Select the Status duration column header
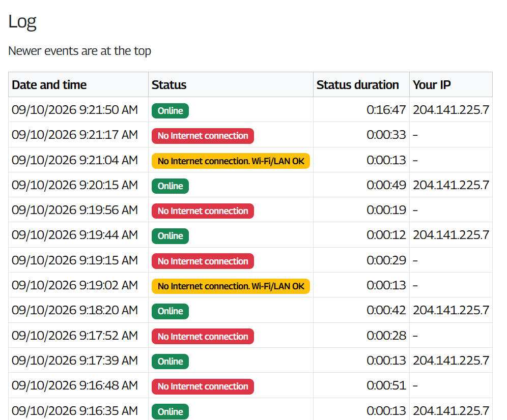The image size is (507, 420). [358, 84]
